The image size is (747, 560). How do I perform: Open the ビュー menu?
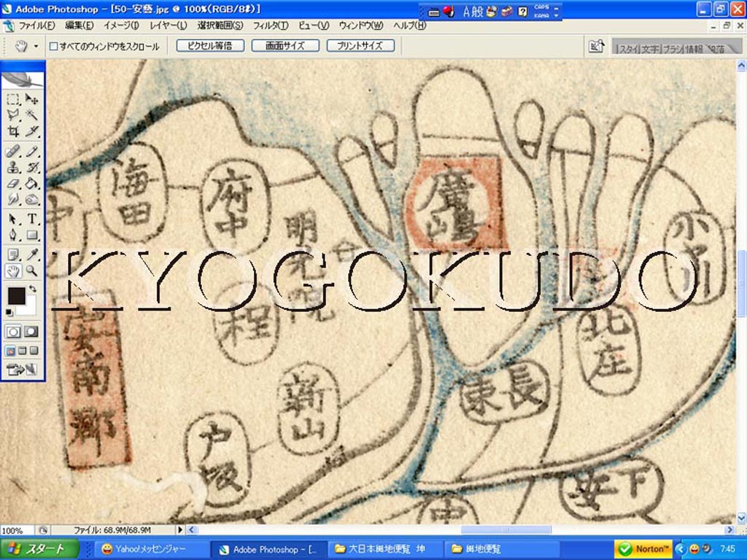tap(314, 26)
